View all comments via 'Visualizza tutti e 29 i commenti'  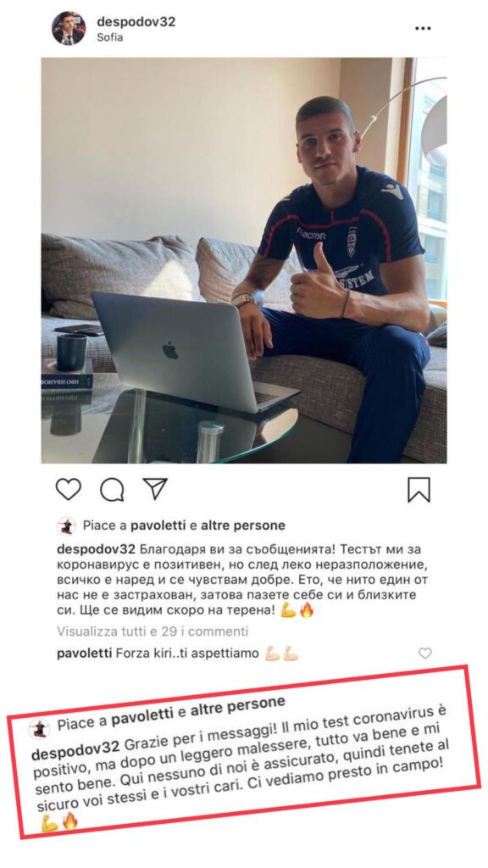coord(152,631)
